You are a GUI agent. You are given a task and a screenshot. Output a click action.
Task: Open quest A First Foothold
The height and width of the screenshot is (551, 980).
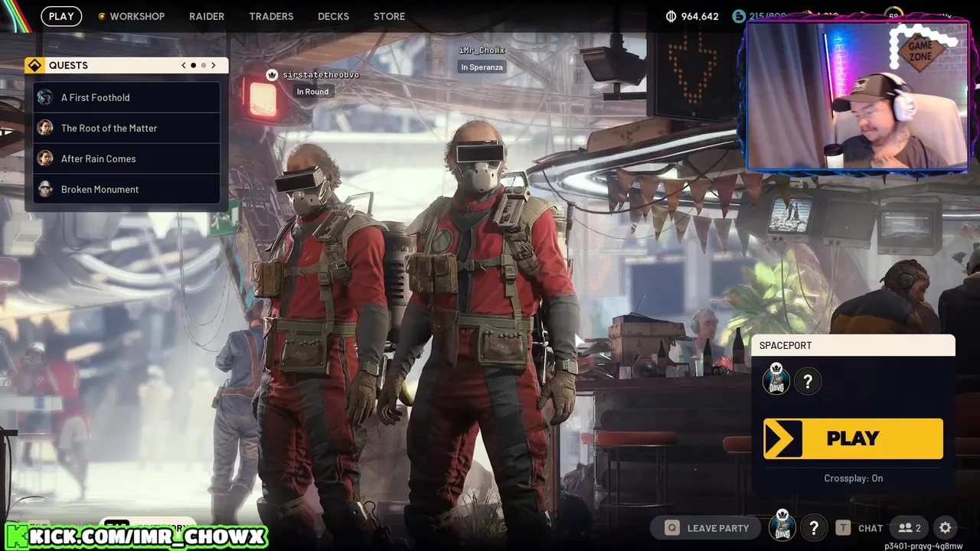coord(127,97)
